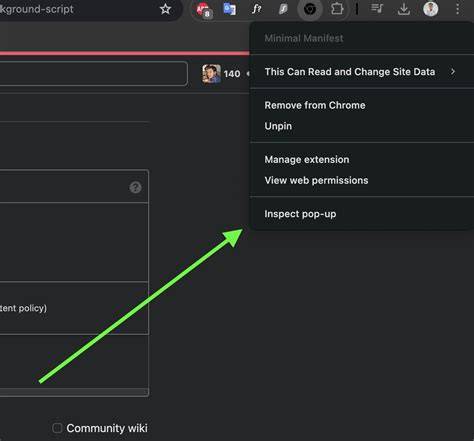The width and height of the screenshot is (474, 441).
Task: Click the address bar URL text
Action: (x=37, y=9)
